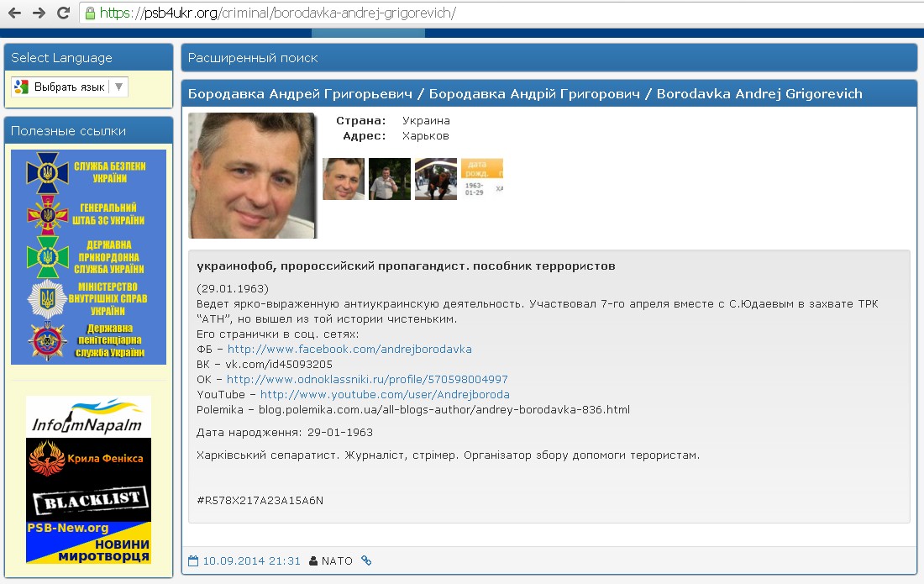Click the browser address bar URL

click(x=277, y=13)
